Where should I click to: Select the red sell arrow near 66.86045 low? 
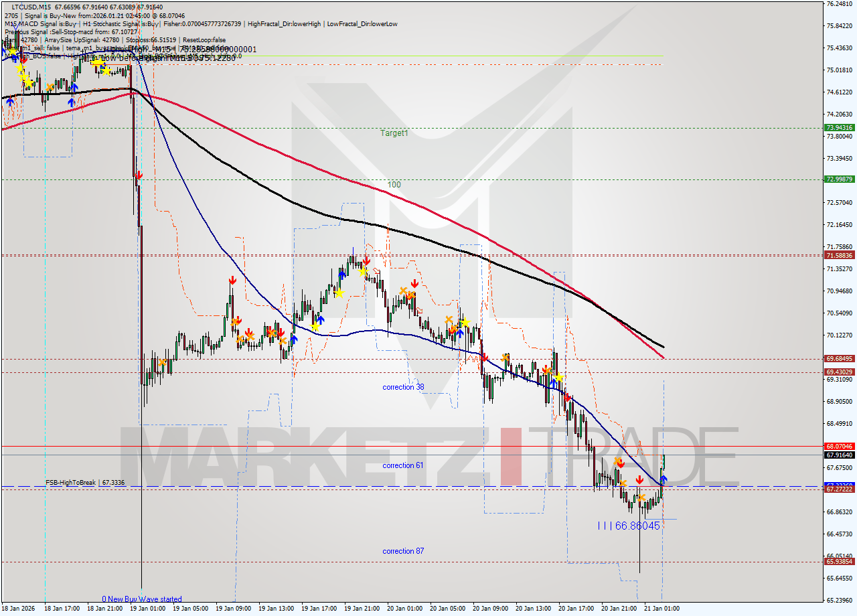point(640,479)
